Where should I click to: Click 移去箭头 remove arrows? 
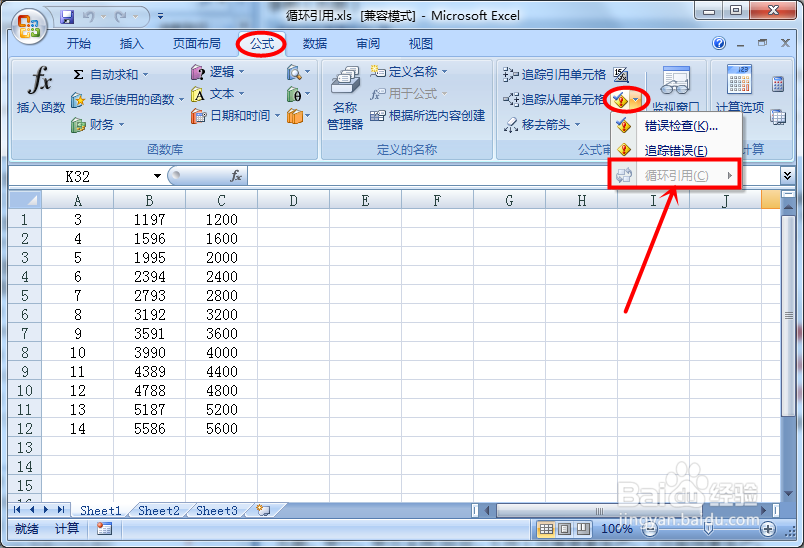pos(541,125)
